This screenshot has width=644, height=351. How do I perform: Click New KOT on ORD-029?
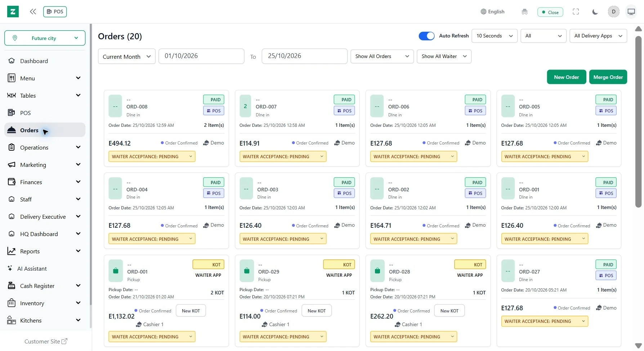pos(317,311)
